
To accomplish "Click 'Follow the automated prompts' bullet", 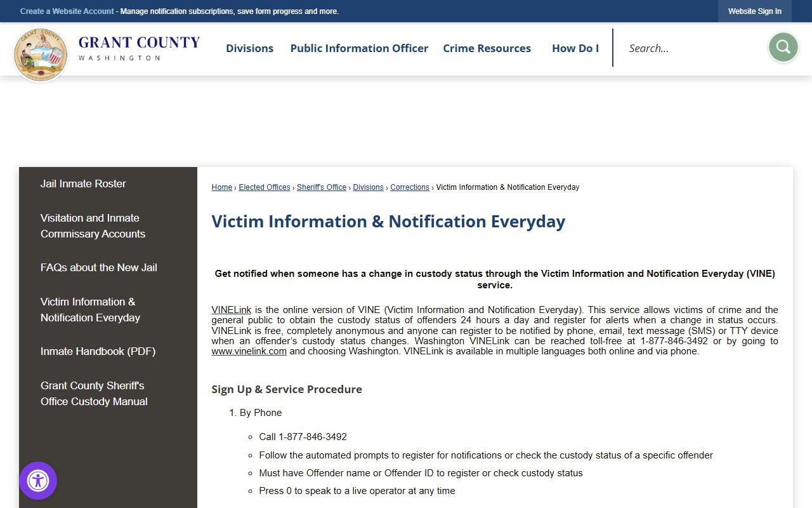I will [486, 455].
